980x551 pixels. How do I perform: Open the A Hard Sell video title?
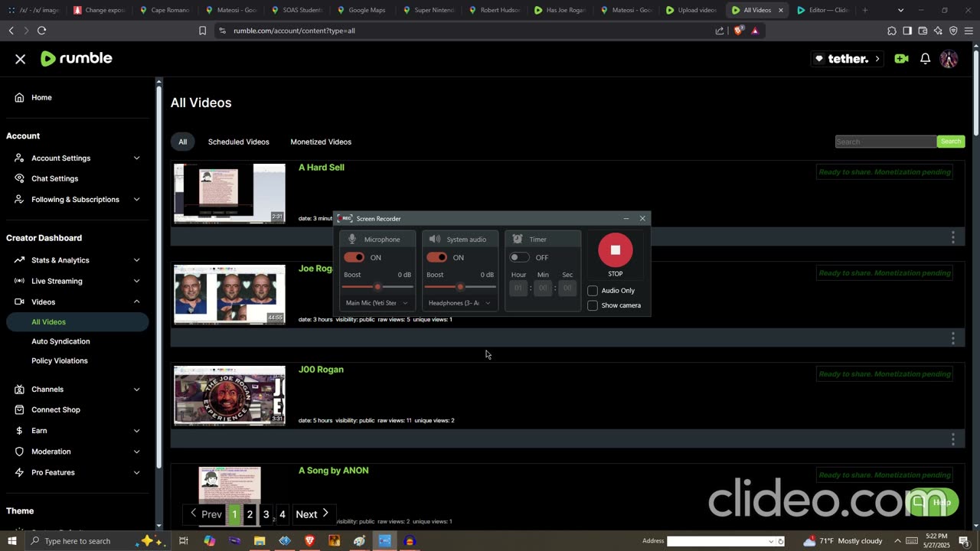tap(322, 168)
